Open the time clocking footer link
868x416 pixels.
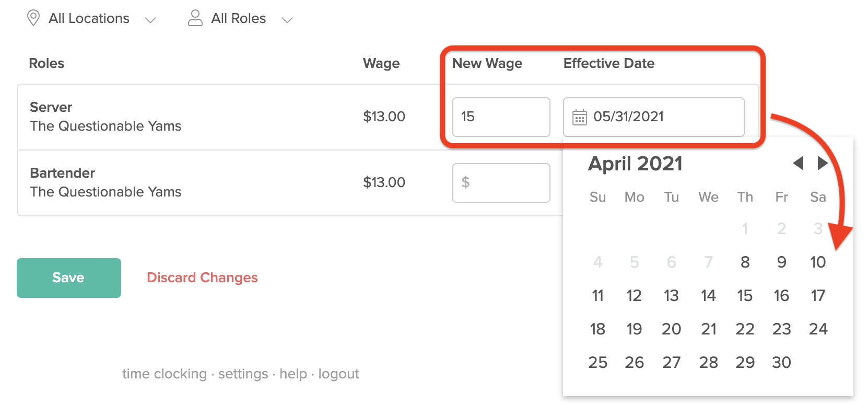point(165,374)
